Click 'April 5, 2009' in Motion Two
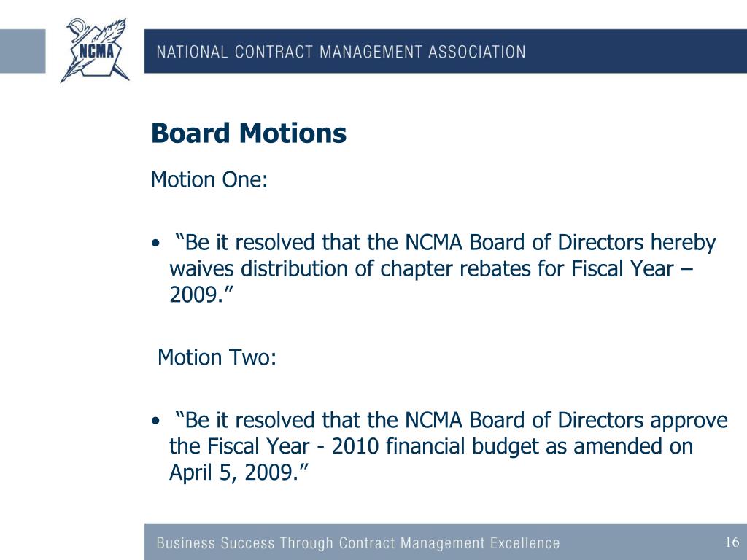This screenshot has width=747, height=560. point(231,472)
